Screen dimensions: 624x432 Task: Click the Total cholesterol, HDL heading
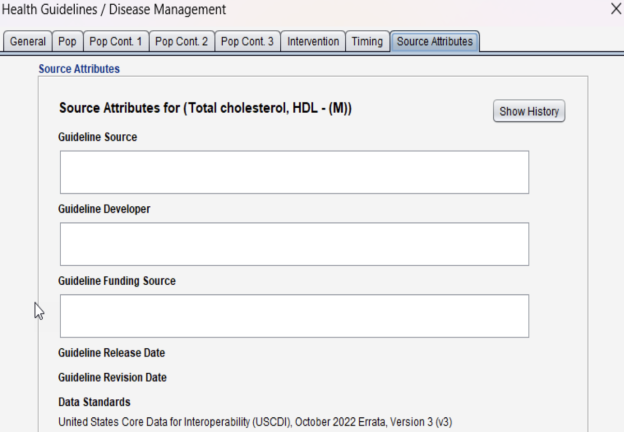point(205,108)
